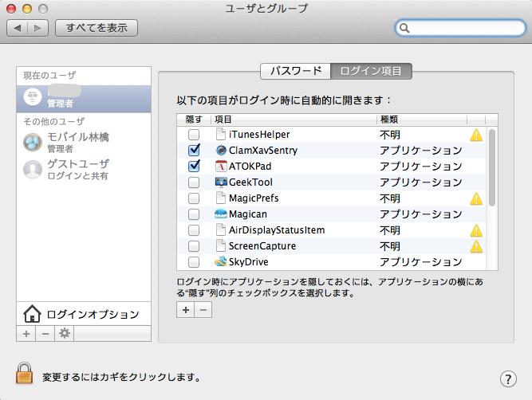Click warning icon beside AirDisplayStatusItem
The height and width of the screenshot is (400, 532).
[x=476, y=230]
